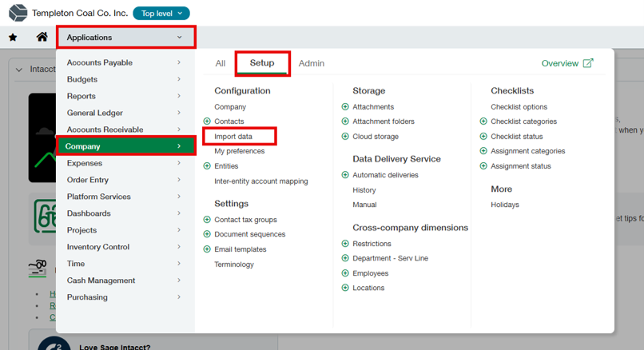Switch to the All tab
The image size is (644, 350).
tap(221, 63)
